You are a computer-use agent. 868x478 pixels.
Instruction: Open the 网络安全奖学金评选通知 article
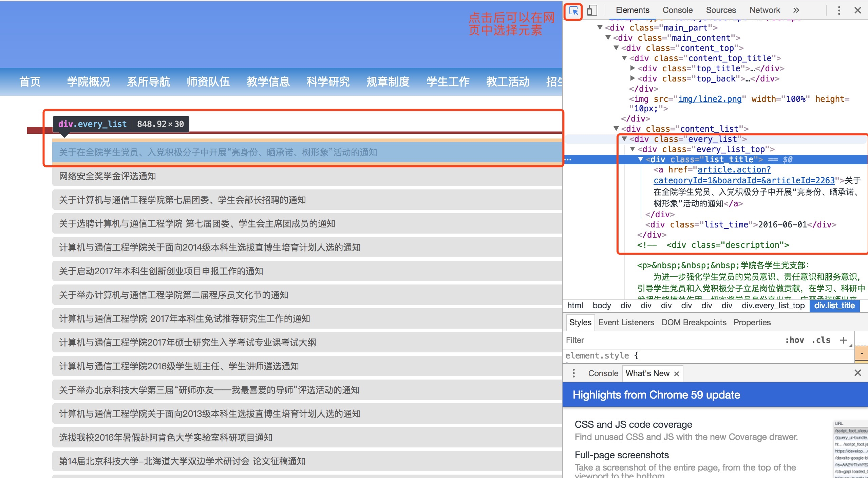(x=107, y=176)
